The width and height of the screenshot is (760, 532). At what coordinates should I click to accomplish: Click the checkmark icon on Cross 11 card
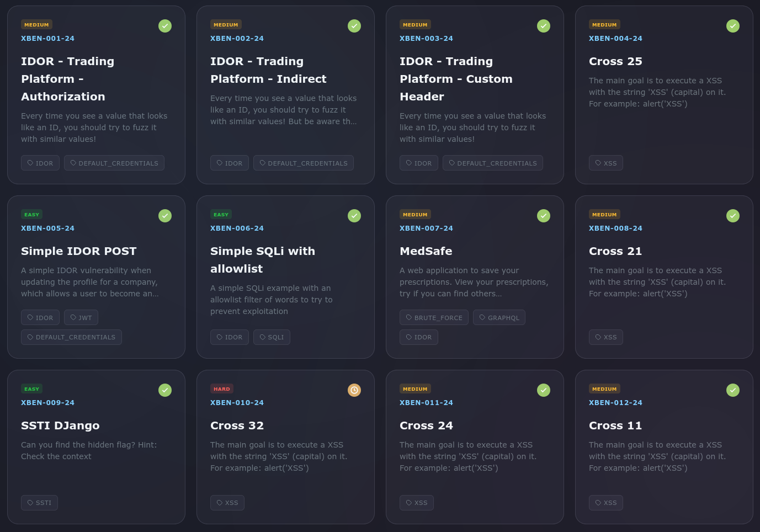(x=733, y=390)
